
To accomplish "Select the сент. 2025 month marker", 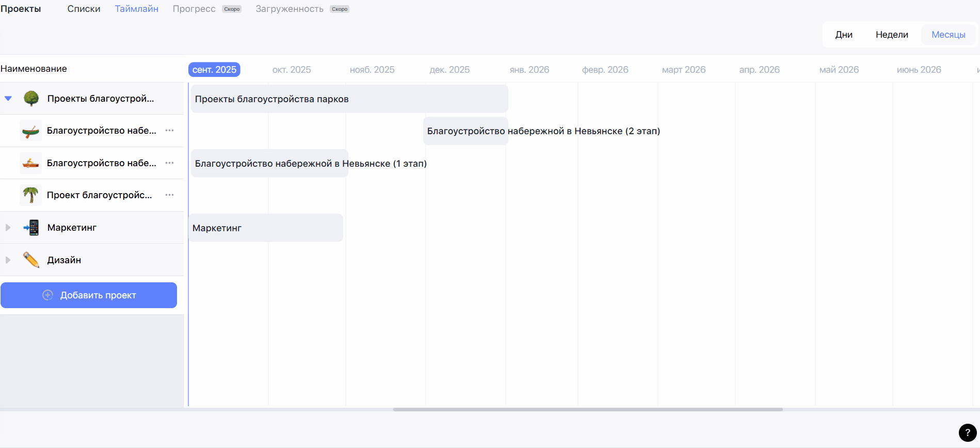I will pyautogui.click(x=214, y=70).
